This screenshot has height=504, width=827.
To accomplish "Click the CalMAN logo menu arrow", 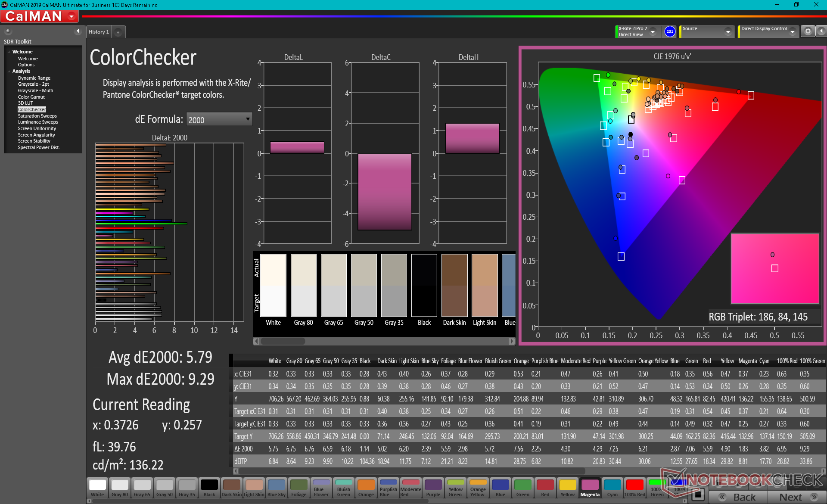I will [72, 17].
